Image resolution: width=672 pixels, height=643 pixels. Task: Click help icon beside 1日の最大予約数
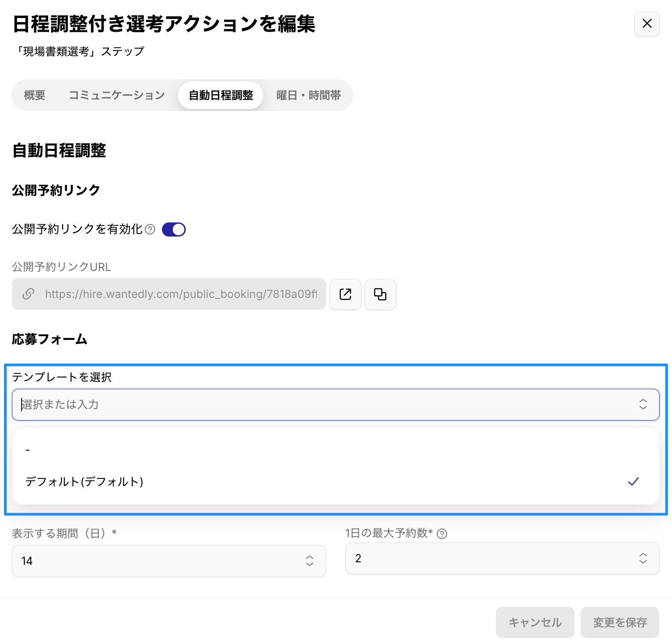[442, 534]
